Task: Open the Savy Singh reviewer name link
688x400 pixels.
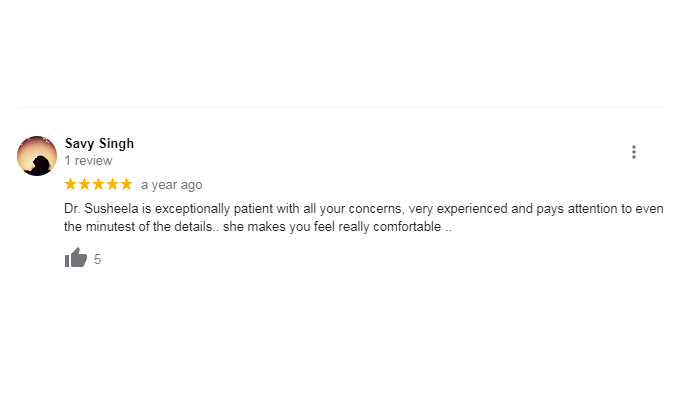Action: (99, 143)
